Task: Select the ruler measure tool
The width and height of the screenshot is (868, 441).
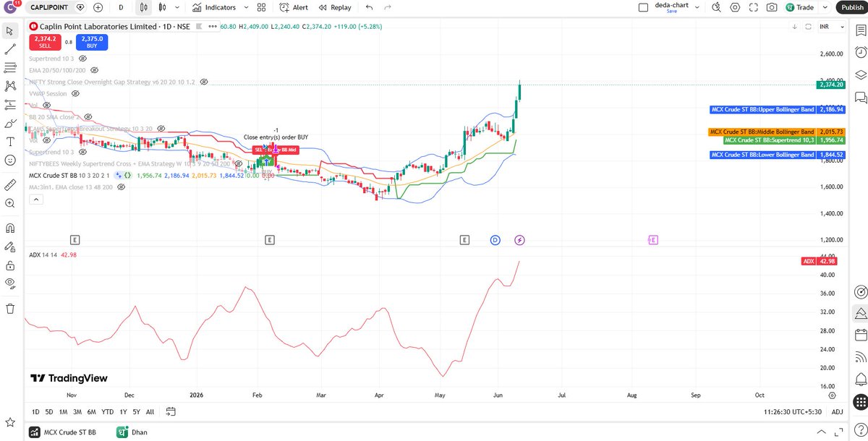Action: coord(10,185)
